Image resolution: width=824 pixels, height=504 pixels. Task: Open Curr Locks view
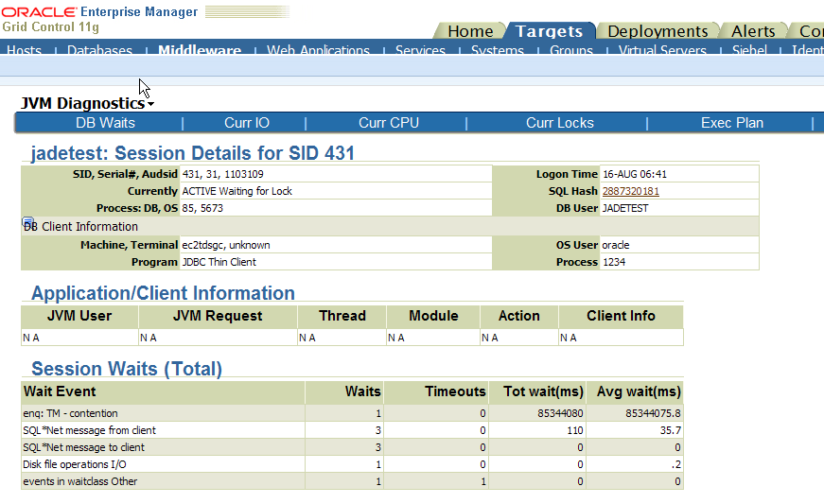pos(560,123)
